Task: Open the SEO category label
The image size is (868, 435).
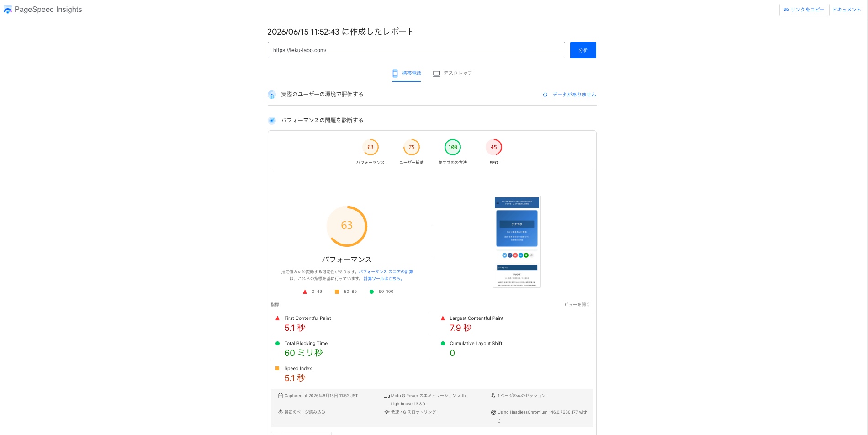Action: pyautogui.click(x=494, y=163)
